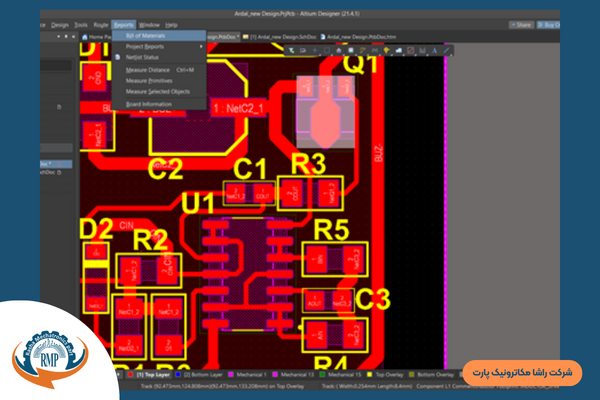Choose Measure Distance command

147,70
